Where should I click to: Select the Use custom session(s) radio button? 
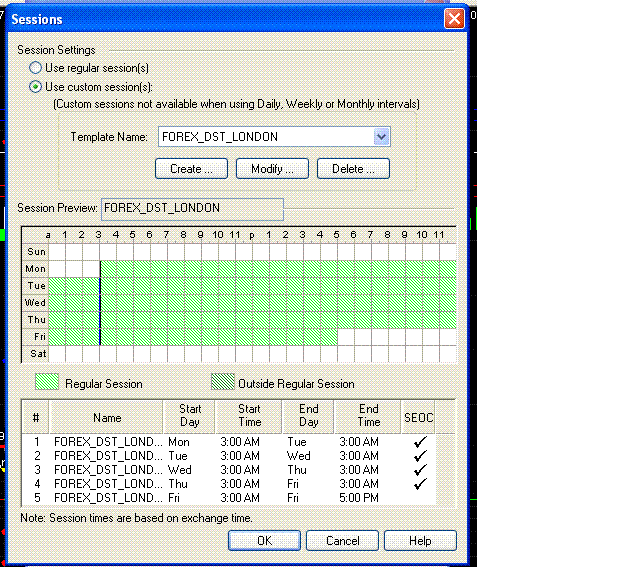pos(36,87)
